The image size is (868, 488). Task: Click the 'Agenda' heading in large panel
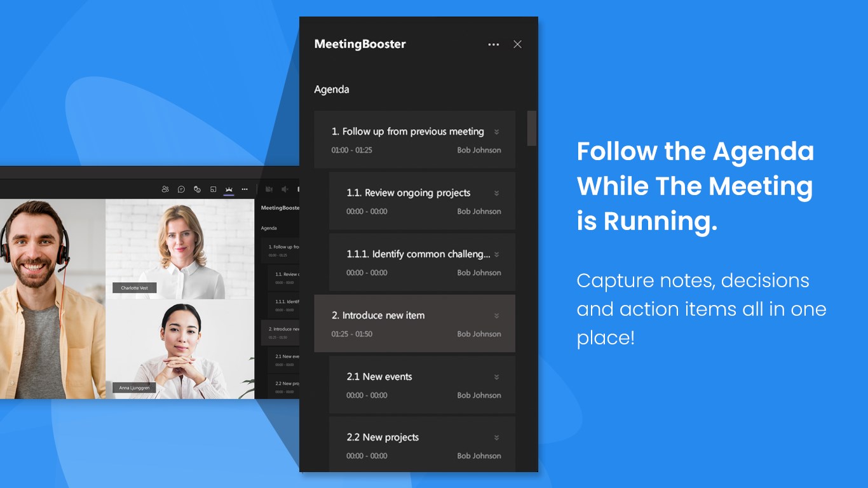pos(332,90)
